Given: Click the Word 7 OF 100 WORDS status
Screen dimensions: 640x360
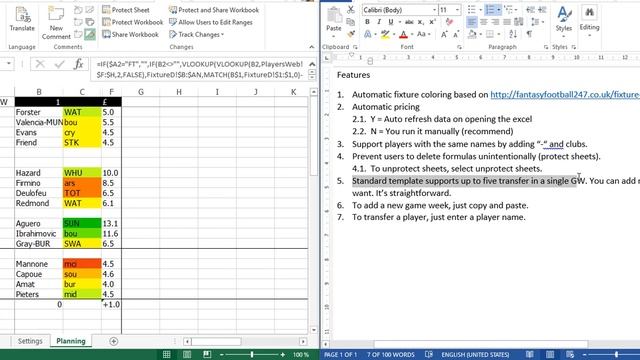Looking at the screenshot, I should (390, 355).
